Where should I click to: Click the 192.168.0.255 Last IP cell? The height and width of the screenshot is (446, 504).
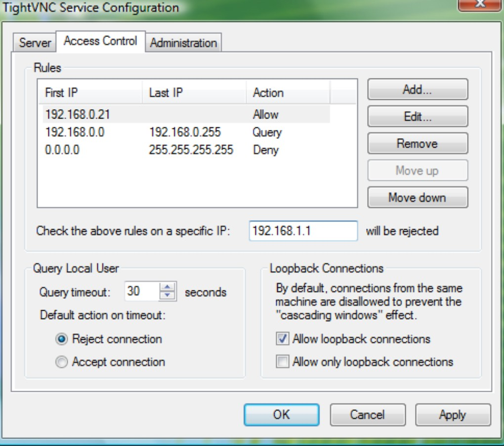(185, 132)
